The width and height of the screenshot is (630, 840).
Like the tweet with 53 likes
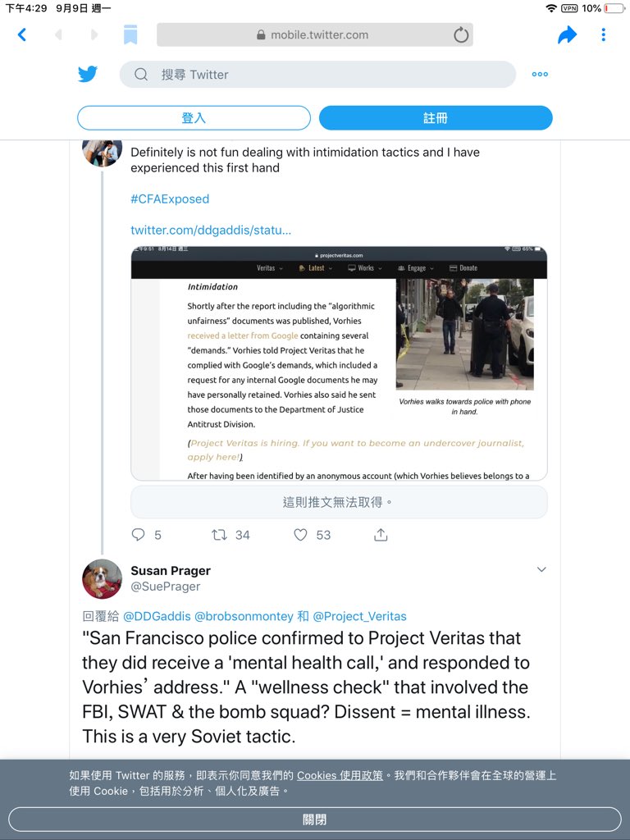(x=300, y=534)
